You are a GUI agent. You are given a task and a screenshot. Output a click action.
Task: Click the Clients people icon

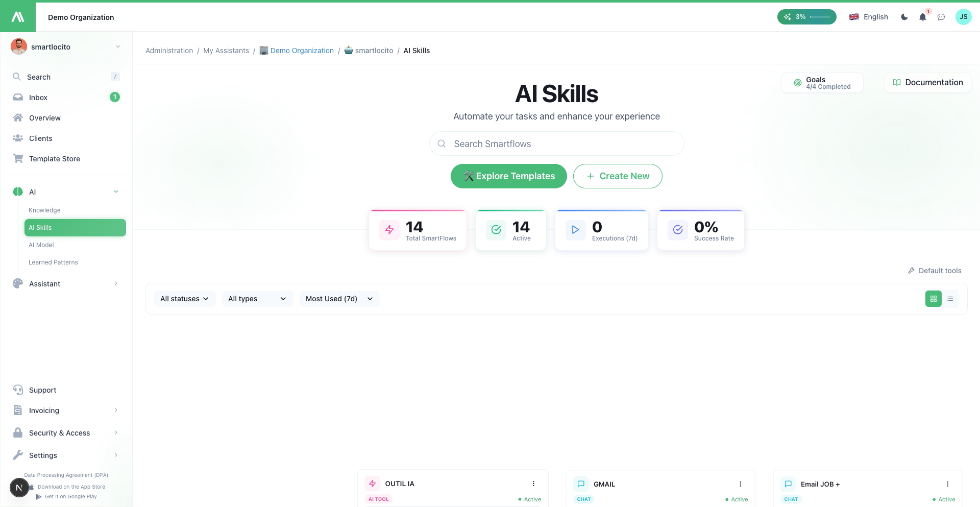click(18, 138)
